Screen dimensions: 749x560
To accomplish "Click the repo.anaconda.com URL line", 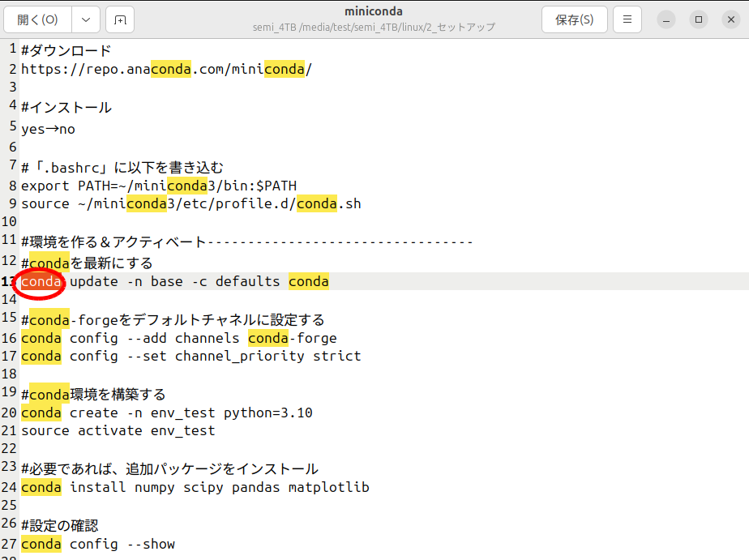I will click(x=167, y=69).
